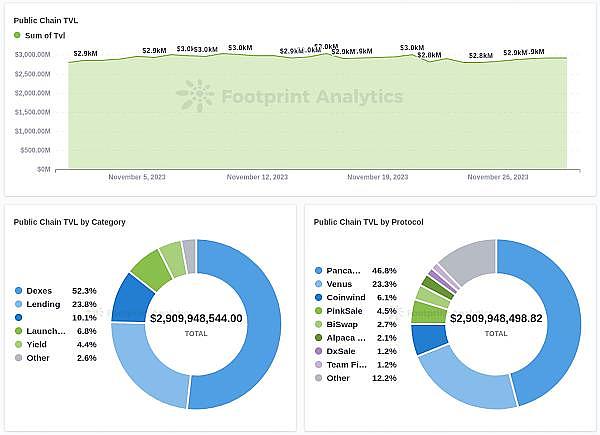Select the BiSwap legend entry
The height and width of the screenshot is (435, 600).
345,324
